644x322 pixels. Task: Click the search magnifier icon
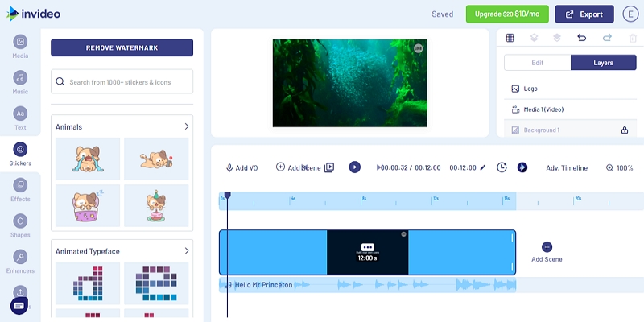[x=60, y=81]
